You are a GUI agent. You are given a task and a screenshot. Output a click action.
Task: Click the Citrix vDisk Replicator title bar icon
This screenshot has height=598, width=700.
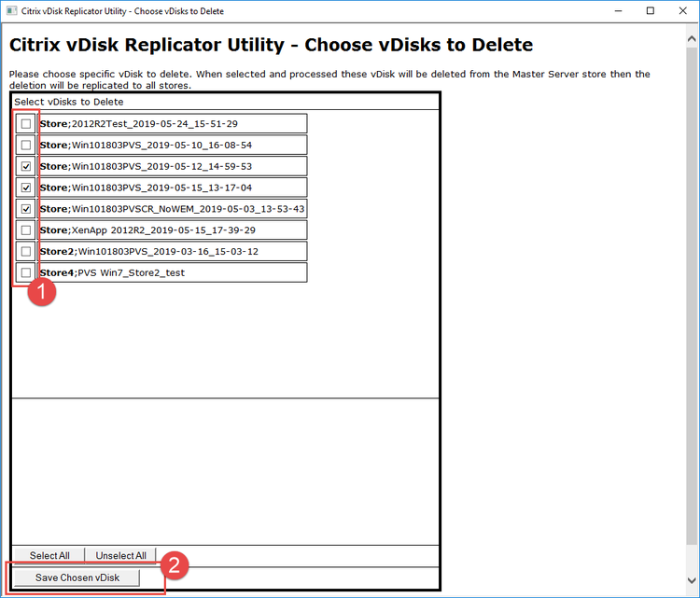click(11, 10)
